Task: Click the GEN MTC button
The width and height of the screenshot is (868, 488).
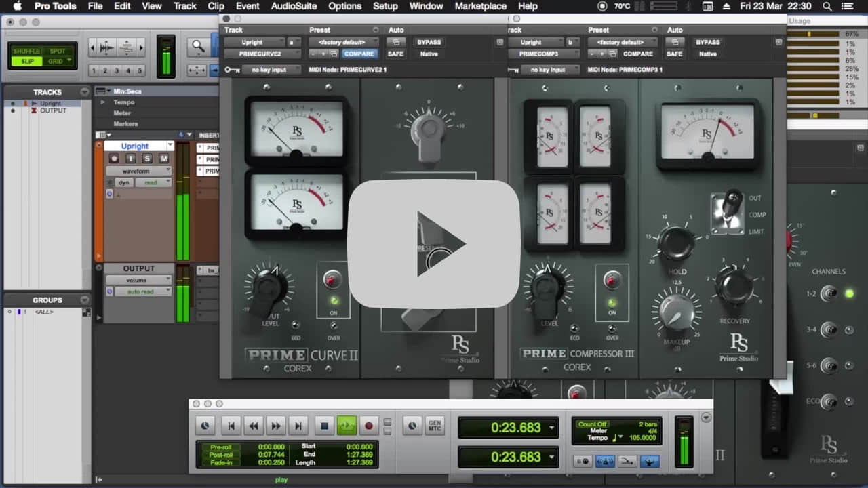Action: point(435,426)
